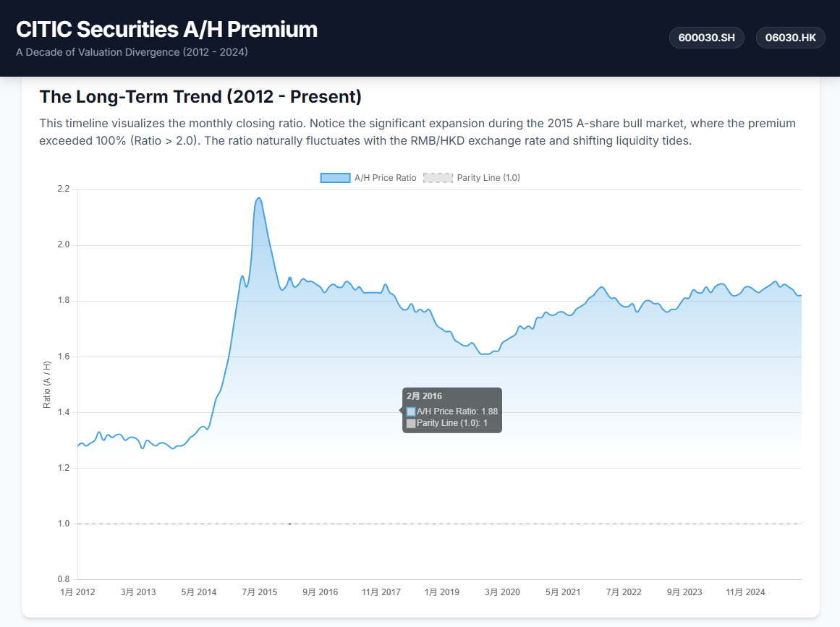Select the 3月 2020 x-axis label

(x=502, y=592)
